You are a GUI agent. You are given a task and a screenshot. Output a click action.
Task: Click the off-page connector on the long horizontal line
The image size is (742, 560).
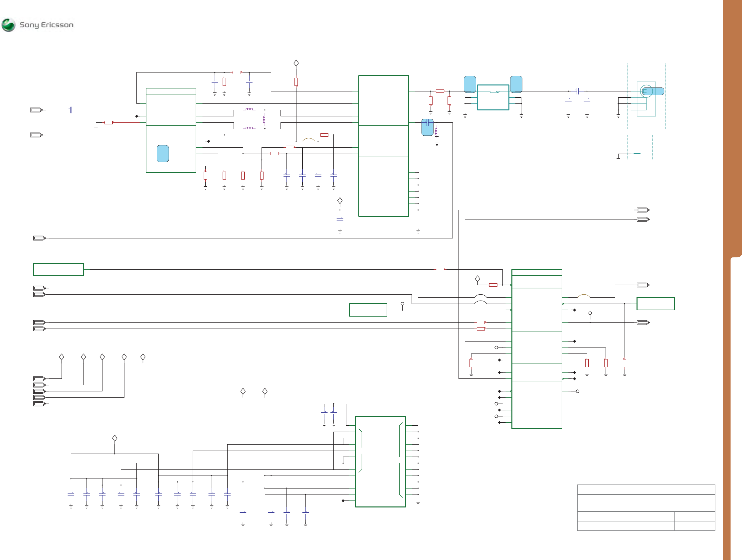pyautogui.click(x=39, y=238)
